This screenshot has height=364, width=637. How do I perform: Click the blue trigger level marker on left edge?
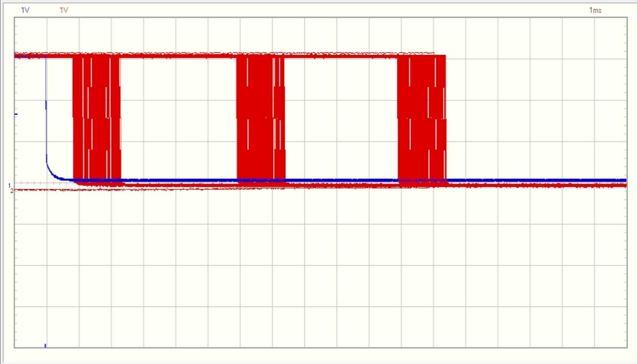click(x=16, y=114)
